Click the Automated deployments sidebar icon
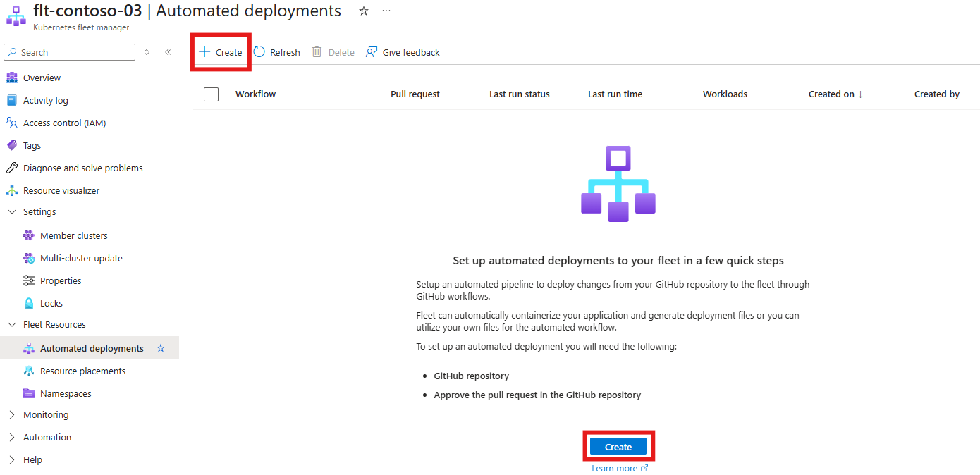The image size is (980, 475). (29, 348)
